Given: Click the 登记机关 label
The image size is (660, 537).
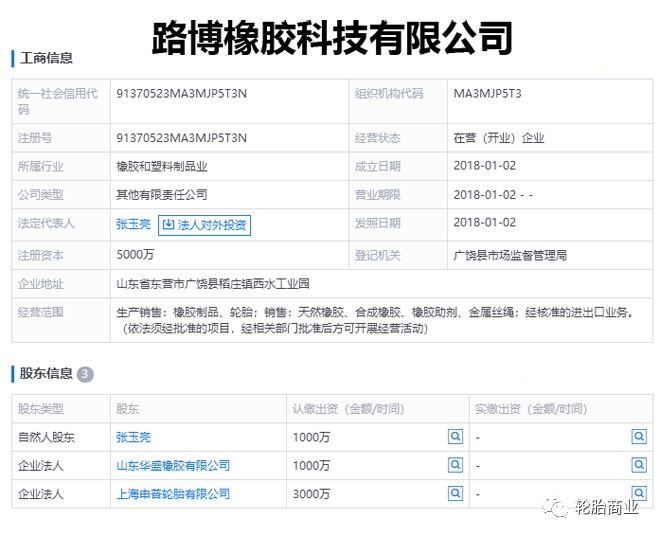Looking at the screenshot, I should coord(378,255).
